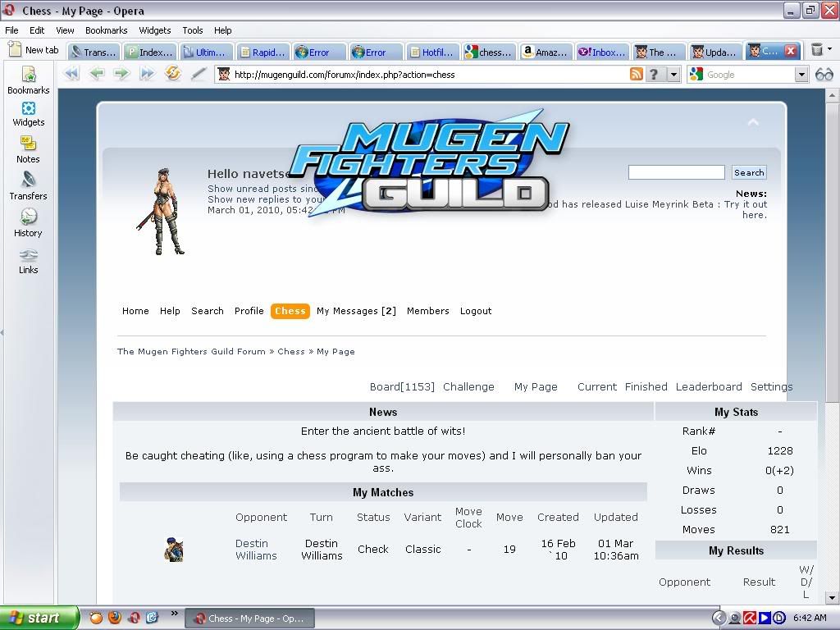Expand the address bar history dropdown
This screenshot has height=630, width=840.
673,75
